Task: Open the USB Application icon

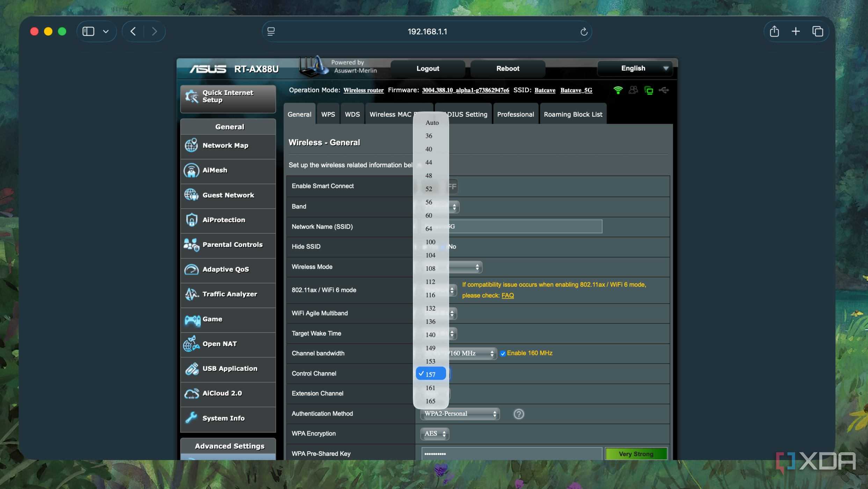Action: pos(192,368)
